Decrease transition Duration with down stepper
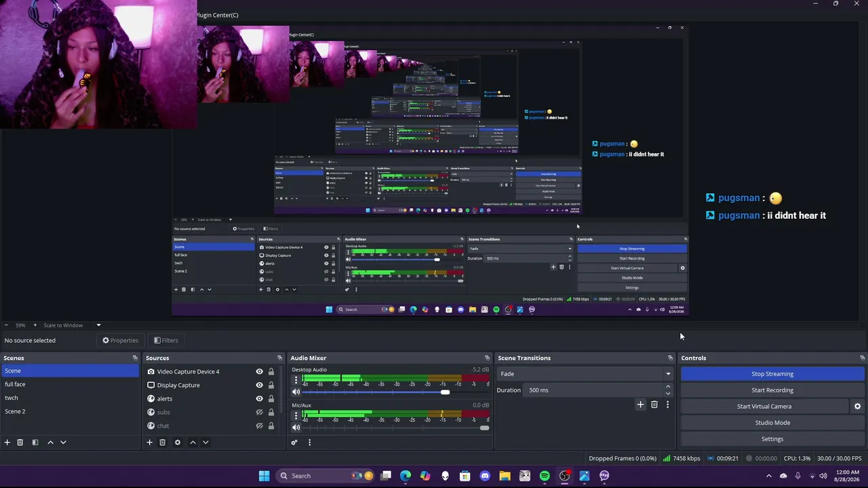The height and width of the screenshot is (488, 868). click(668, 393)
